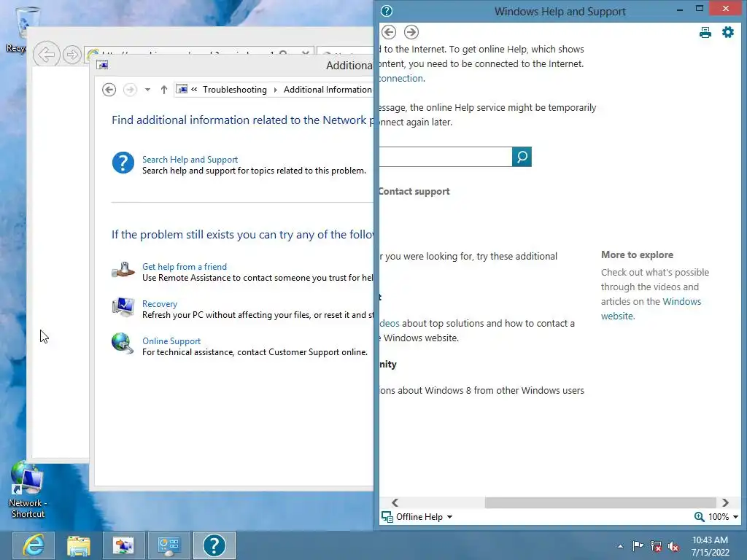Click the Additional Information window title icon
This screenshot has width=747, height=560.
[x=102, y=65]
